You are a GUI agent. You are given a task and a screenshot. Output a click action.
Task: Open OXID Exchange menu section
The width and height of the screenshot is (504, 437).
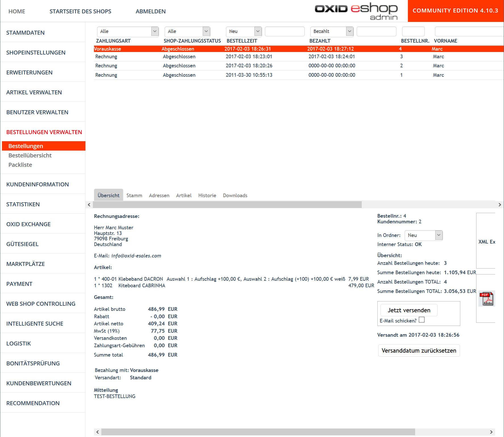pyautogui.click(x=28, y=224)
